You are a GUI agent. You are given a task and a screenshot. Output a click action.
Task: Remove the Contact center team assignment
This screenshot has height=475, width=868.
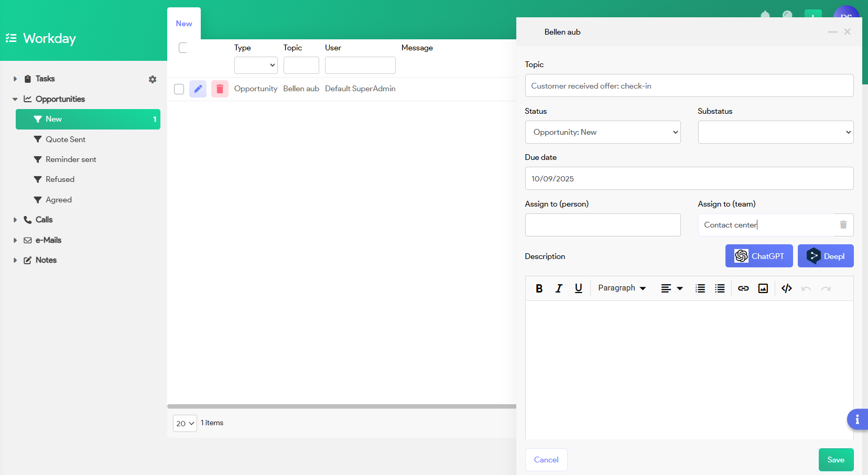click(843, 225)
